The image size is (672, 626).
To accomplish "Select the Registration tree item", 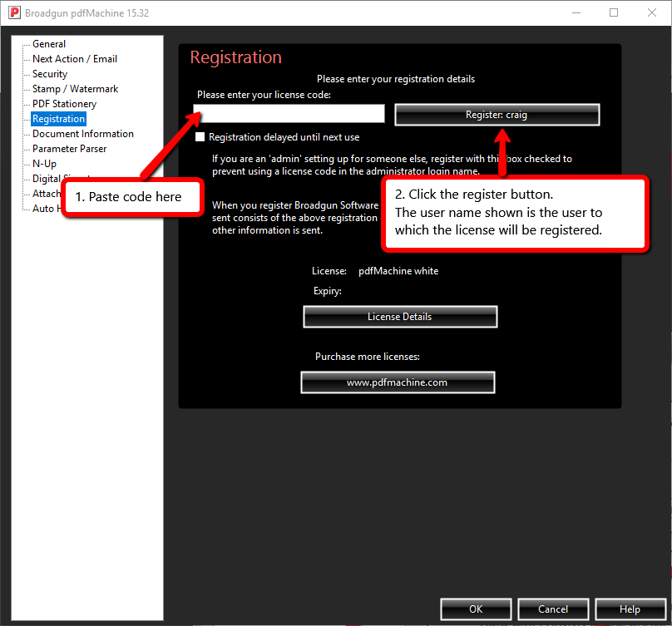I will tap(59, 119).
